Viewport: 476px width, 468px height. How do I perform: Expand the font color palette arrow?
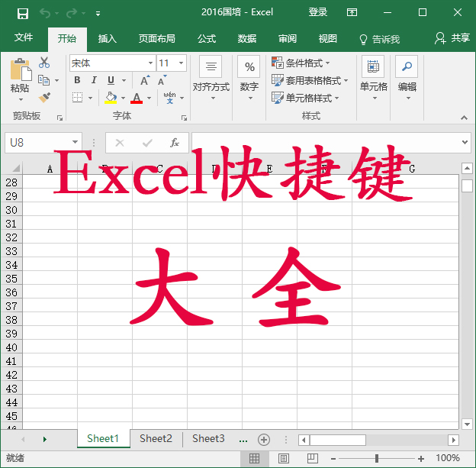click(149, 98)
